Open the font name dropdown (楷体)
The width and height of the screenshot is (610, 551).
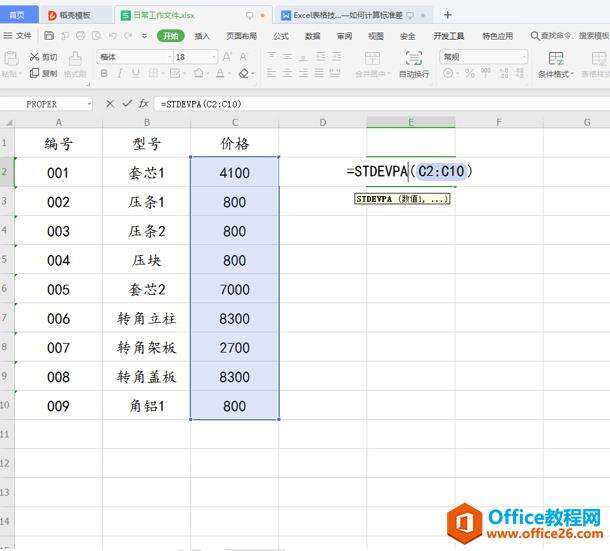click(170, 57)
